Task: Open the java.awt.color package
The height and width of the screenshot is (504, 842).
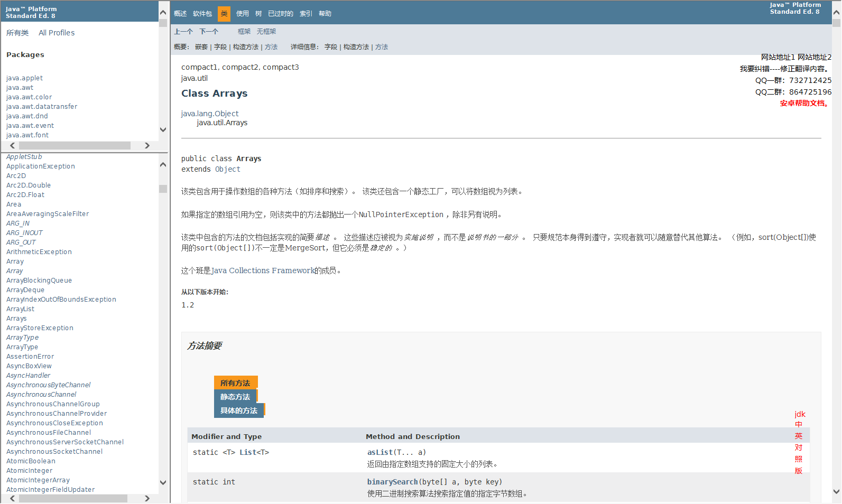Action: pos(29,97)
